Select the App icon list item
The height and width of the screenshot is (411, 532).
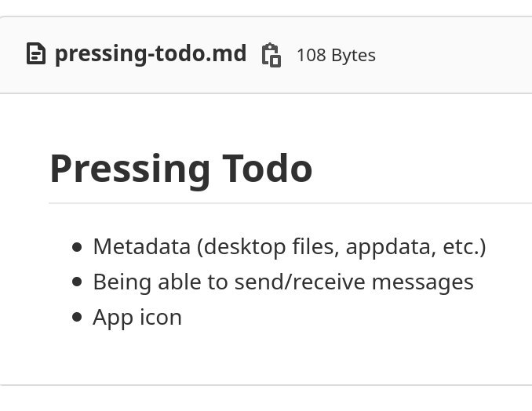coord(137,318)
